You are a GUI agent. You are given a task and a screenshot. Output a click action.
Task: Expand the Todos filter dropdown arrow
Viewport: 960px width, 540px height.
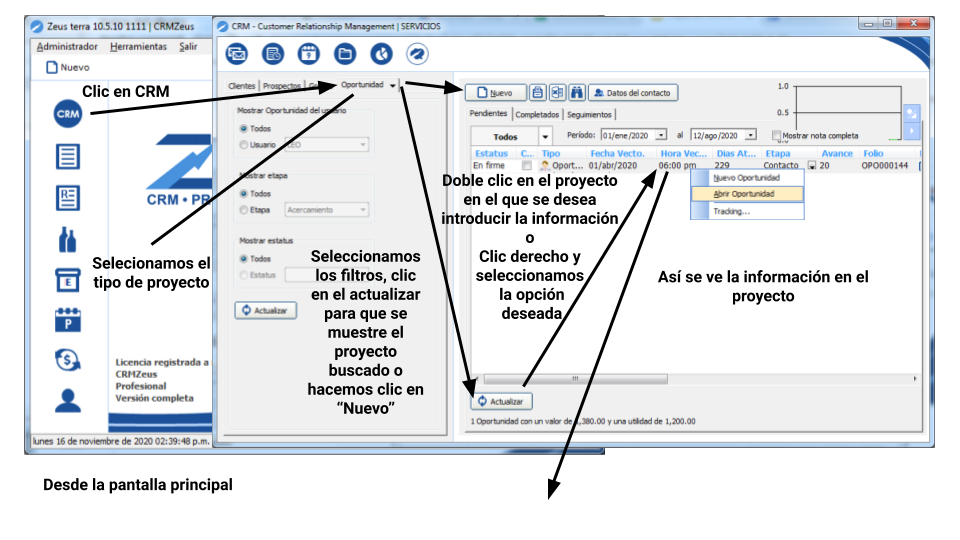tap(545, 137)
